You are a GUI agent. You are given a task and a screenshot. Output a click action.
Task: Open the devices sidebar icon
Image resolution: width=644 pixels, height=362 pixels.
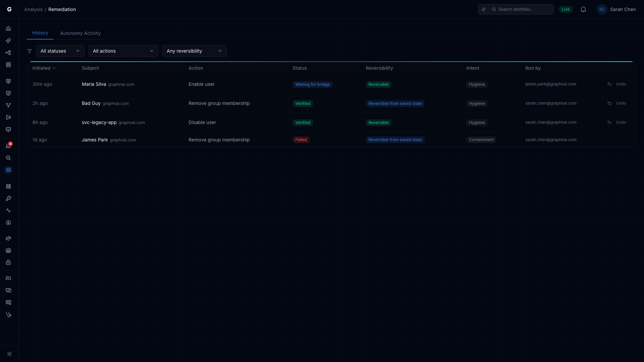coord(8,290)
